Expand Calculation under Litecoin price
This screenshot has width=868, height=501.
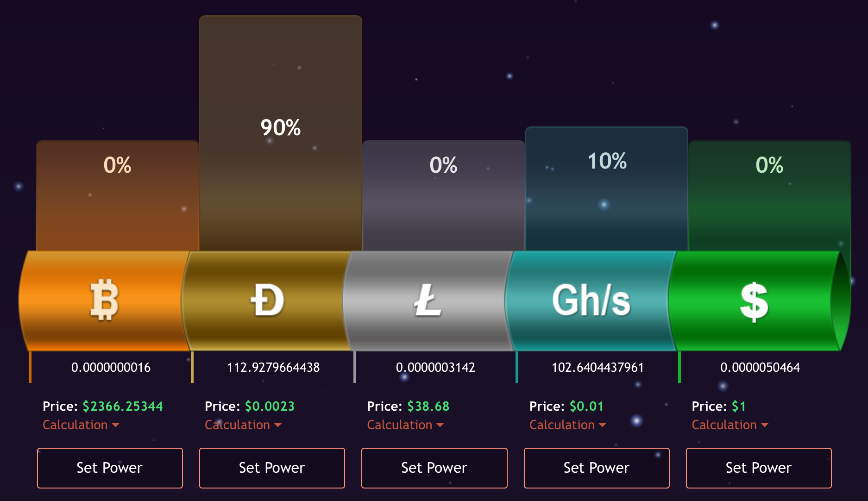point(405,425)
